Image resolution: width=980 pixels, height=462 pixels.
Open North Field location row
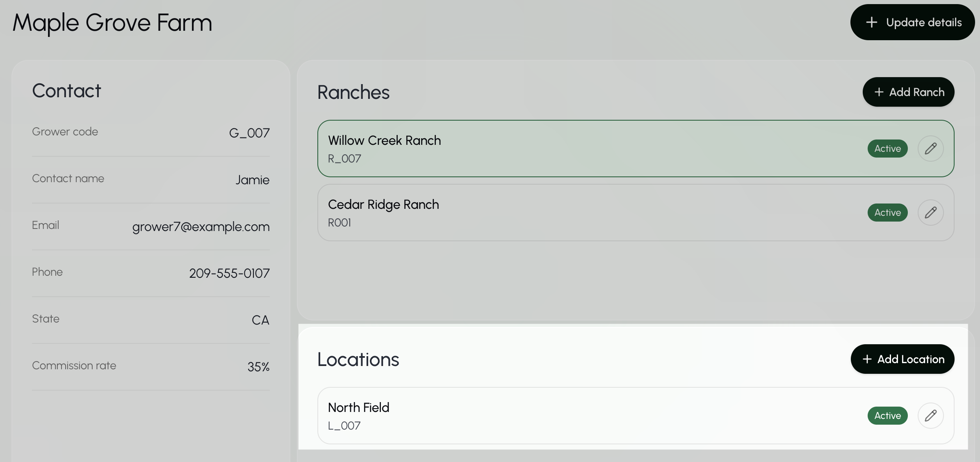(x=636, y=416)
